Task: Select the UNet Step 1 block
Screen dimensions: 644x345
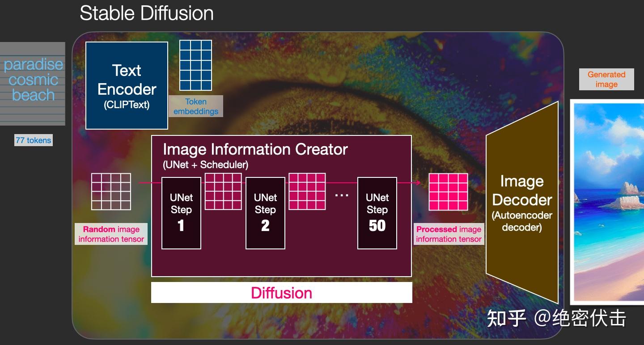Action: click(x=181, y=213)
